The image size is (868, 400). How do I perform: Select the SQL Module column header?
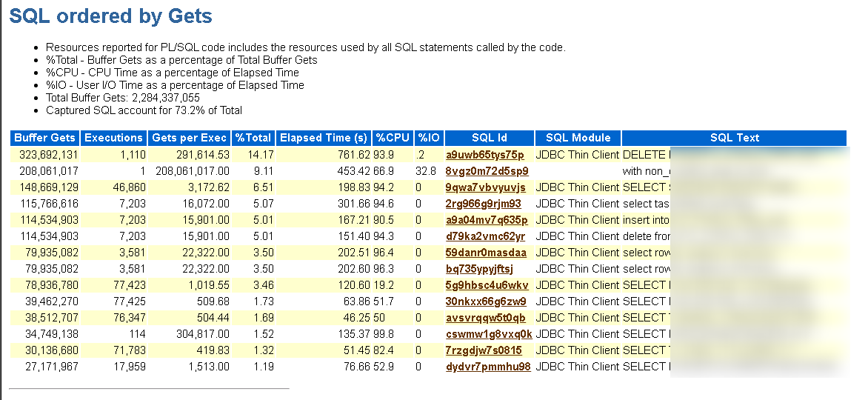click(578, 138)
